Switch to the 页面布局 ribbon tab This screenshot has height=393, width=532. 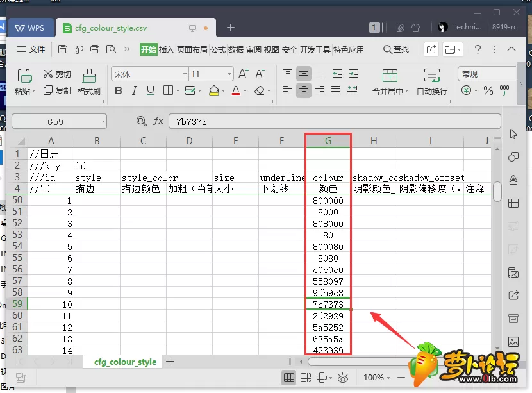click(192, 49)
